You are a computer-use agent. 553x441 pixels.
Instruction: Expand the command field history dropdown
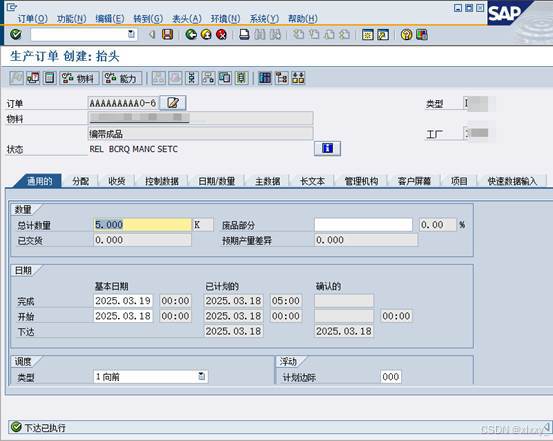131,34
